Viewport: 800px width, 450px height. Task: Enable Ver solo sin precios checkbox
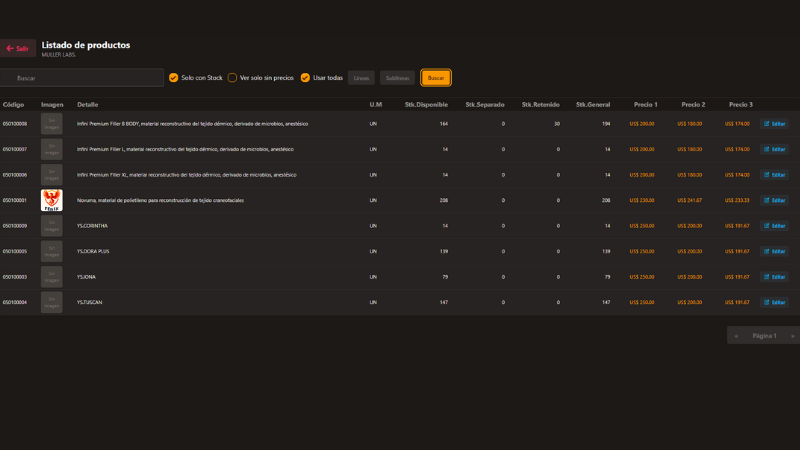pyautogui.click(x=232, y=78)
